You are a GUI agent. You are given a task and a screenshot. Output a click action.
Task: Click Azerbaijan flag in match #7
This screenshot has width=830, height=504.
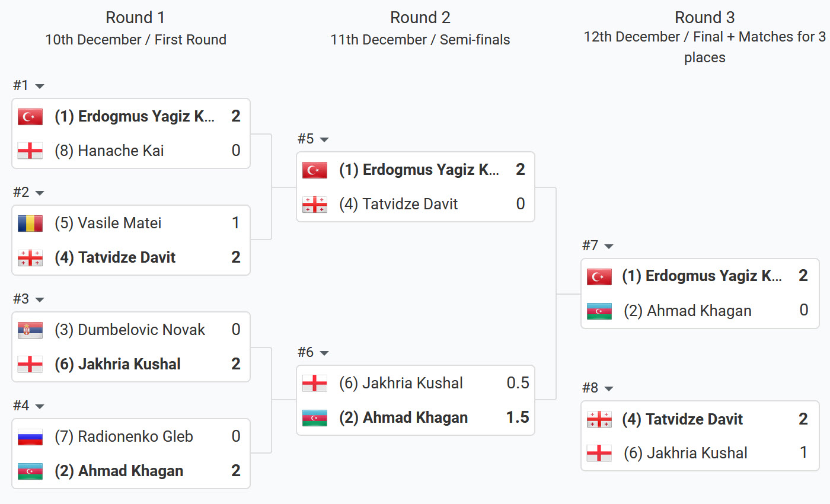pos(599,311)
